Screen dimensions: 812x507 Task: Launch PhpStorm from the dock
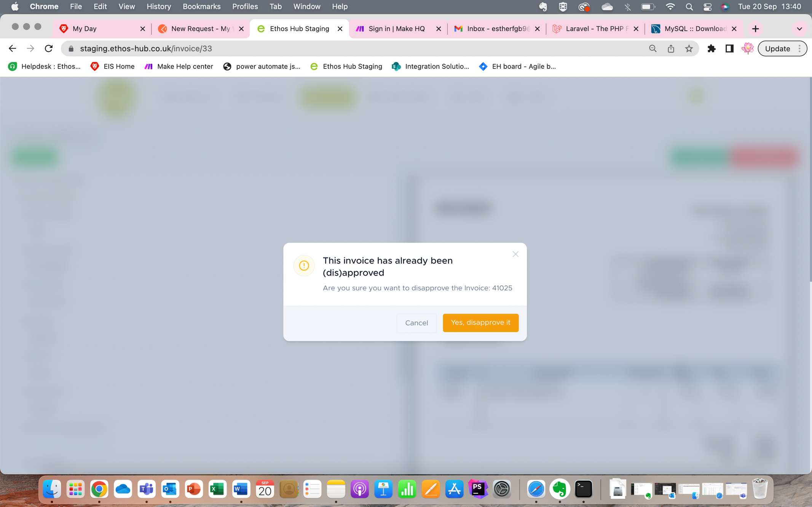(478, 489)
